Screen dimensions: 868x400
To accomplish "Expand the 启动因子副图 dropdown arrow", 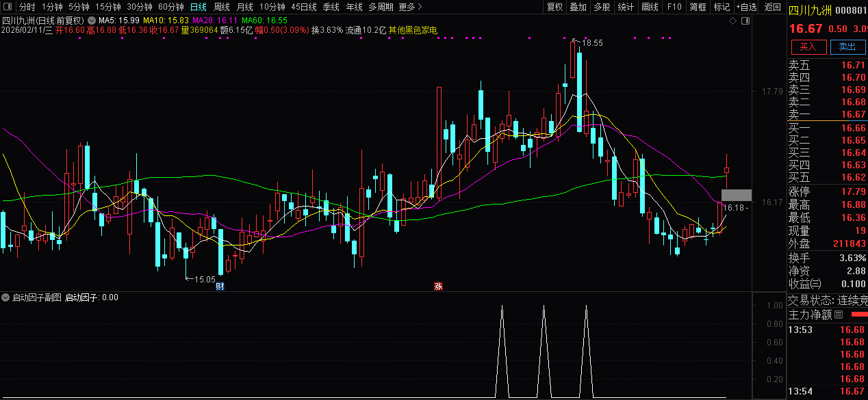I will 5,297.
